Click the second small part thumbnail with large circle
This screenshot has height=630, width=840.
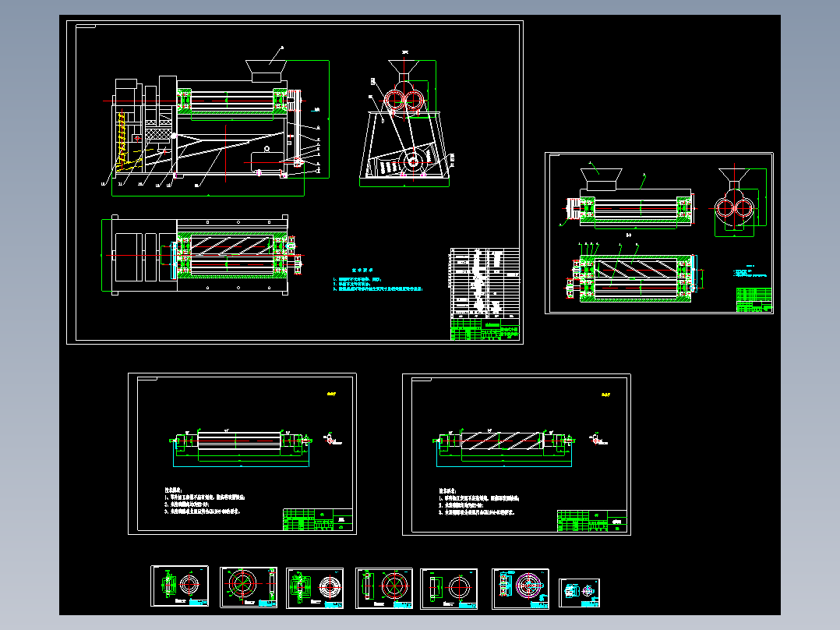point(249,587)
